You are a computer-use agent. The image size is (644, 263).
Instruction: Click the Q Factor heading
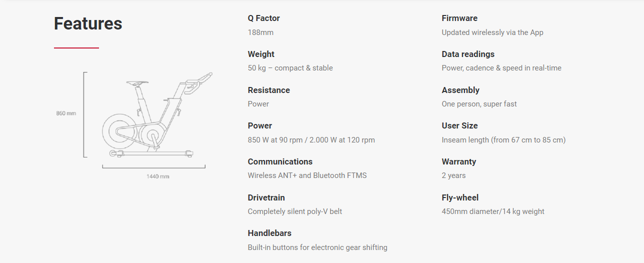tap(263, 18)
